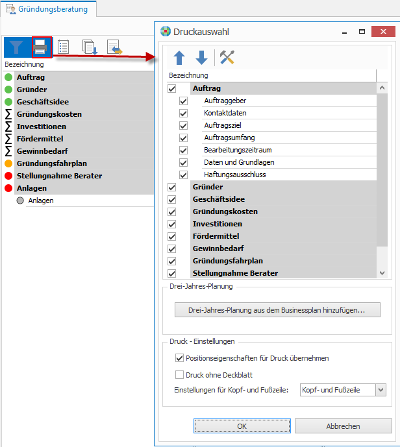Uncheck Gewinnbedarf checkbox in Druckauswahl

pos(172,249)
